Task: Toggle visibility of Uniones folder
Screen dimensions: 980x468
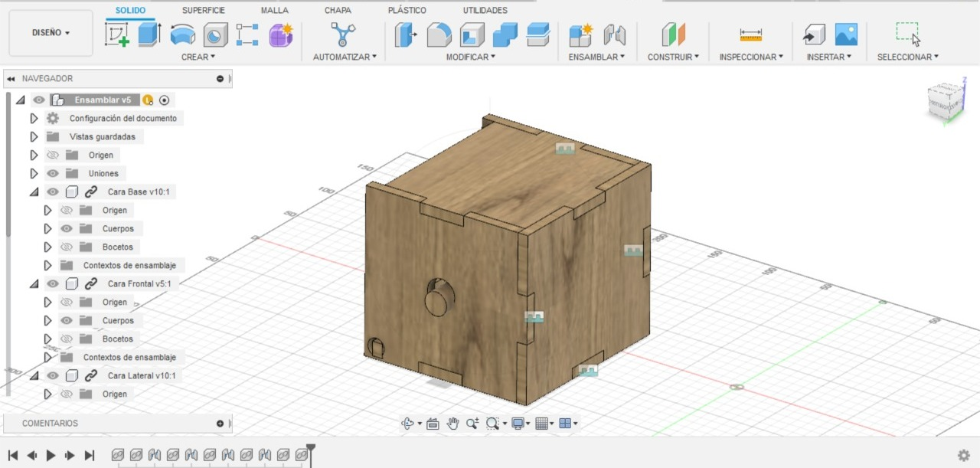Action: (x=53, y=173)
